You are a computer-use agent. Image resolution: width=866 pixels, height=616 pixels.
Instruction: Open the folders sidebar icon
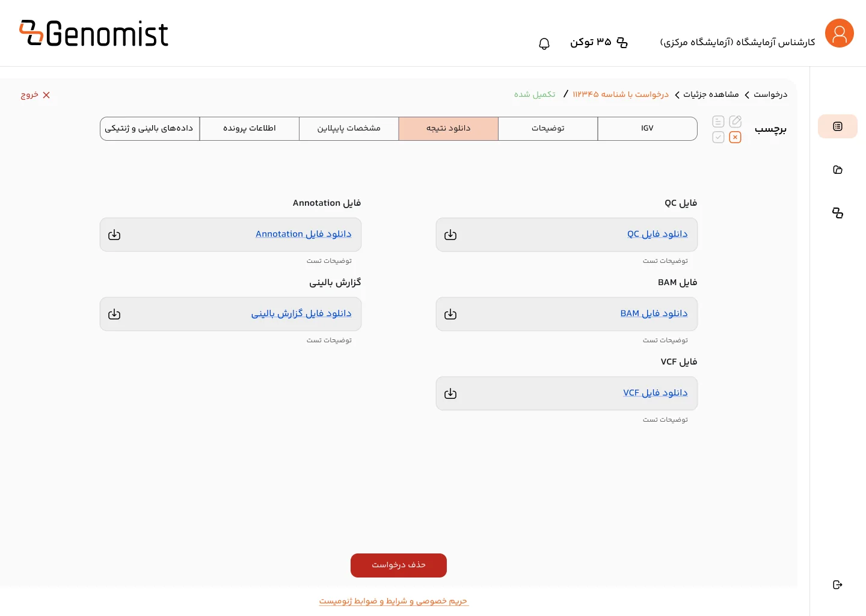pyautogui.click(x=838, y=170)
